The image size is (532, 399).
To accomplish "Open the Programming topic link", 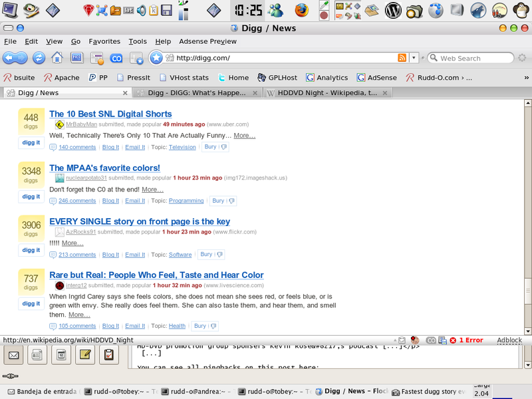I will click(x=186, y=201).
